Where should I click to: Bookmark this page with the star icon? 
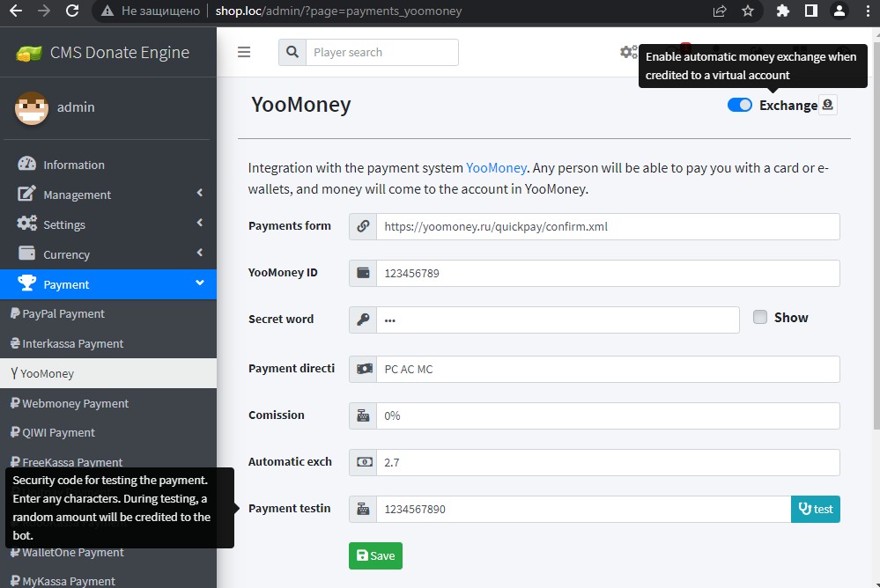748,11
